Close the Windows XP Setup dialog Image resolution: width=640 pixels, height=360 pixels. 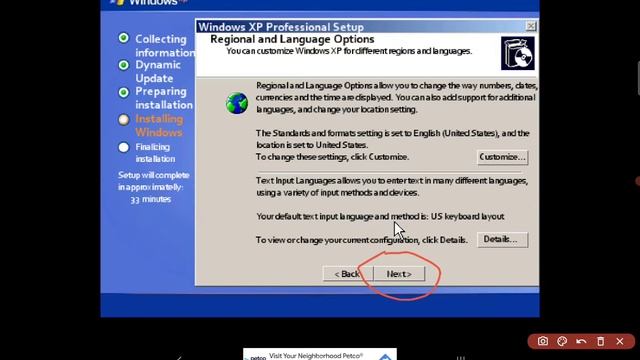point(530,26)
